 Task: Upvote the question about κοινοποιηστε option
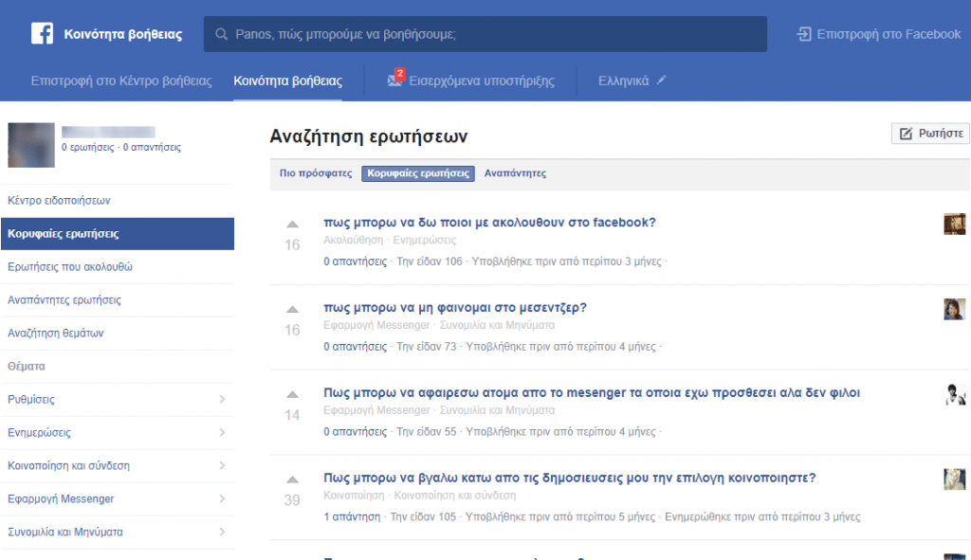tap(290, 478)
